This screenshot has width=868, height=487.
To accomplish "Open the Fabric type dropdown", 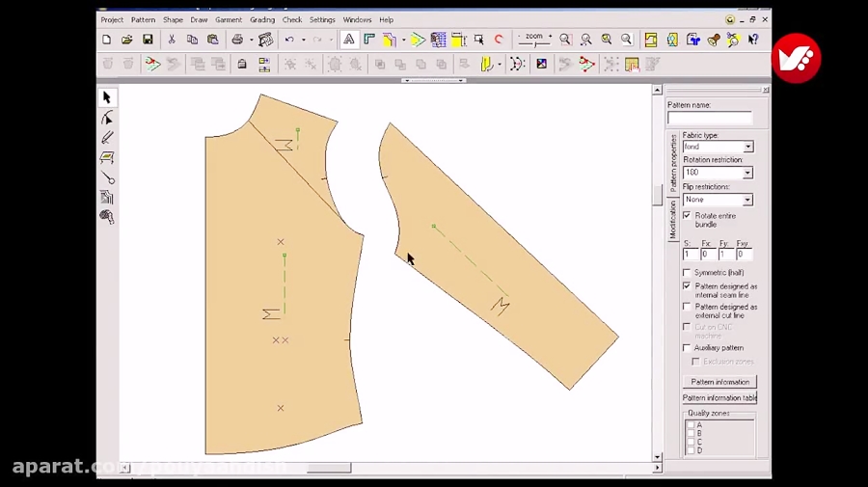I will 747,147.
